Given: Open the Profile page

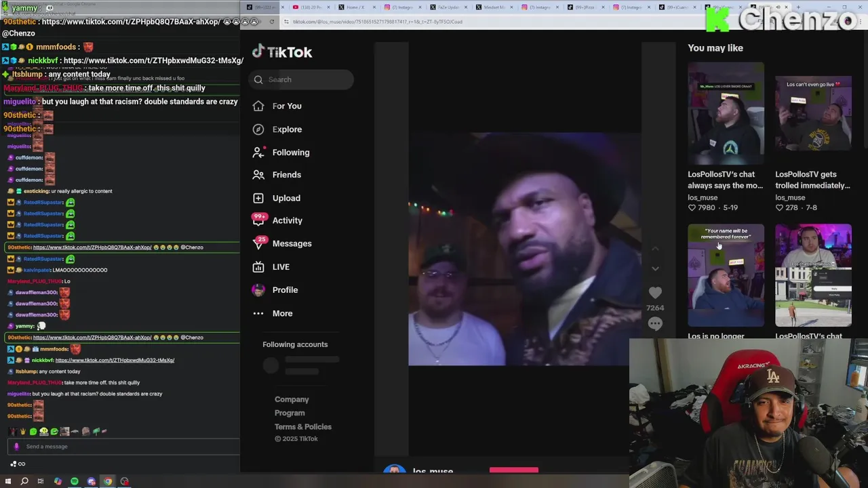Looking at the screenshot, I should 275,290.
